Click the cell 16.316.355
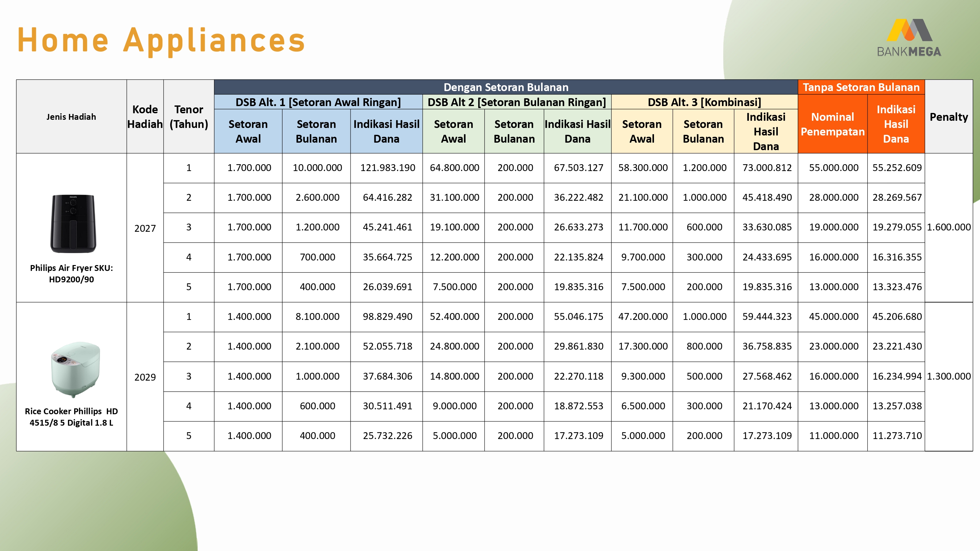 point(897,257)
